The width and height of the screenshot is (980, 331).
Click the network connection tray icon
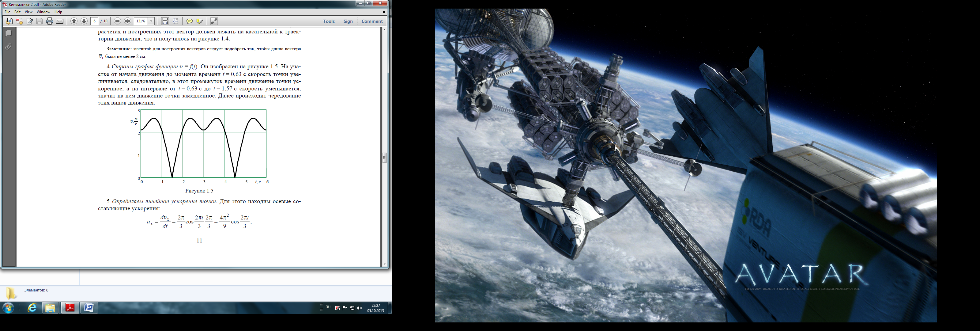point(352,308)
